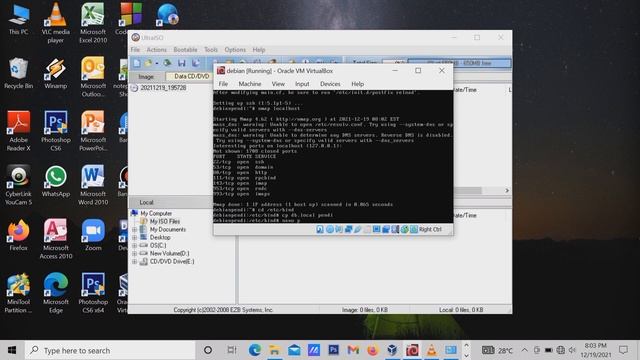The image size is (640, 360).
Task: Open WhatsApp desktop shortcut
Action: click(56, 182)
